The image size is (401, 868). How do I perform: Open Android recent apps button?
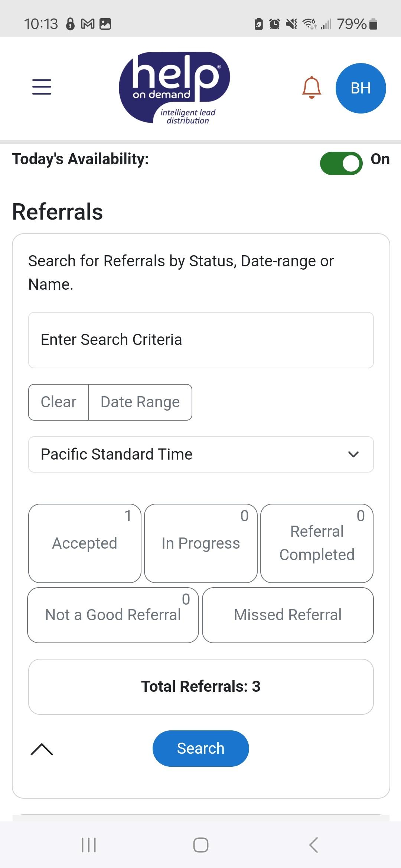click(x=89, y=845)
